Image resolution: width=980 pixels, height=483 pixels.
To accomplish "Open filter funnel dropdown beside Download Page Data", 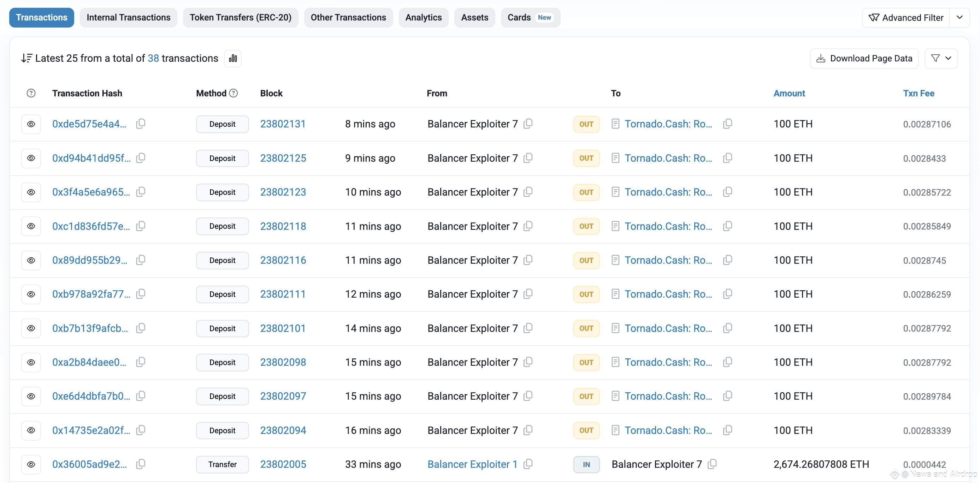I will pyautogui.click(x=941, y=58).
